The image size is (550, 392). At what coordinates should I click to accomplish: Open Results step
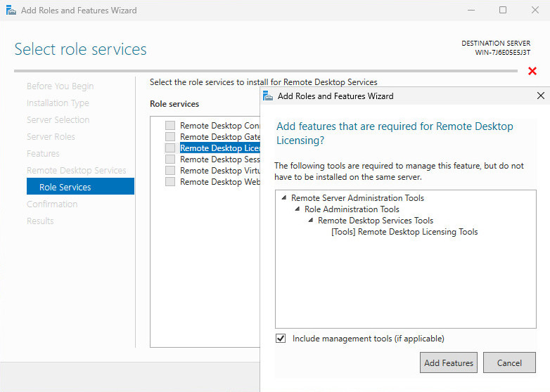pos(40,221)
